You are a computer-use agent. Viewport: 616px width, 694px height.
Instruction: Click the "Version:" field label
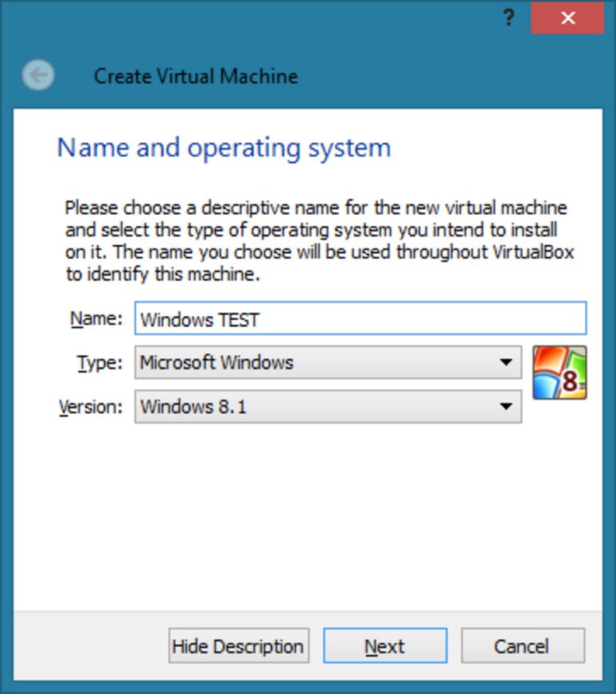[x=92, y=407]
